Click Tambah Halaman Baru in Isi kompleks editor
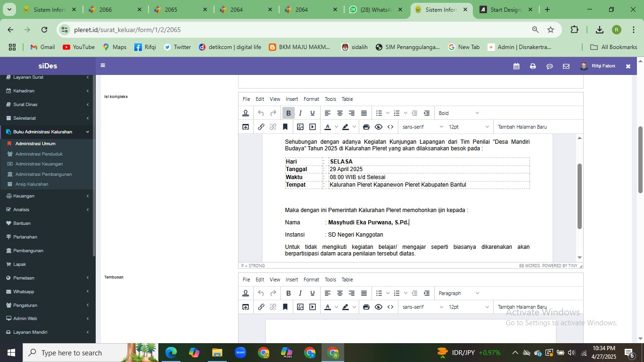Image resolution: width=644 pixels, height=362 pixels. click(x=522, y=127)
